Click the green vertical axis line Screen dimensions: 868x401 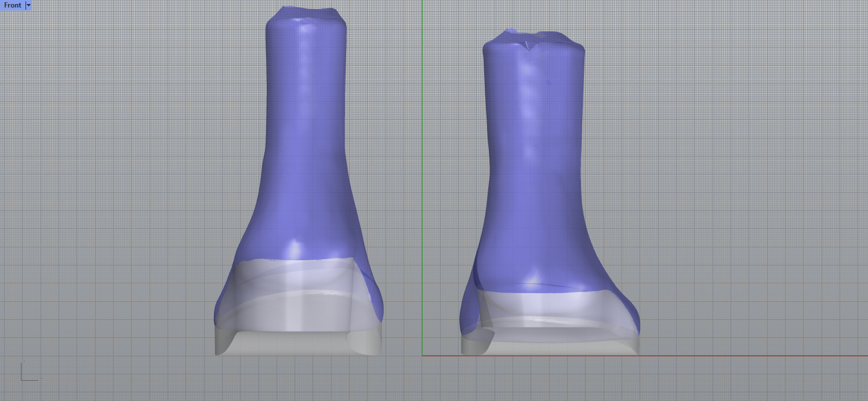pyautogui.click(x=422, y=174)
